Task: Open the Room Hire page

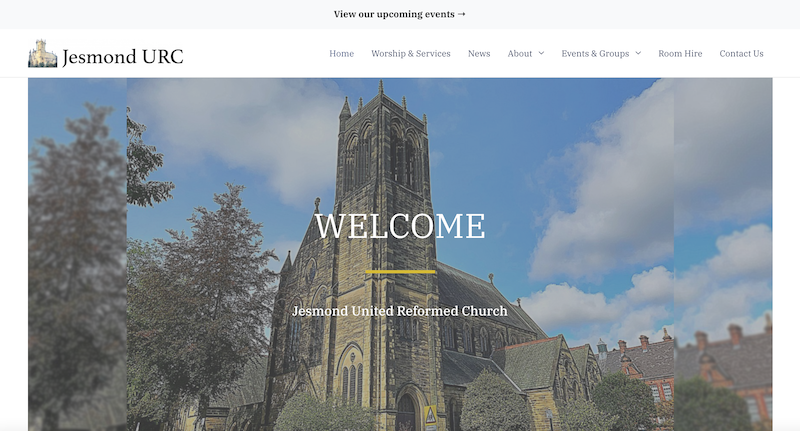Action: tap(680, 54)
